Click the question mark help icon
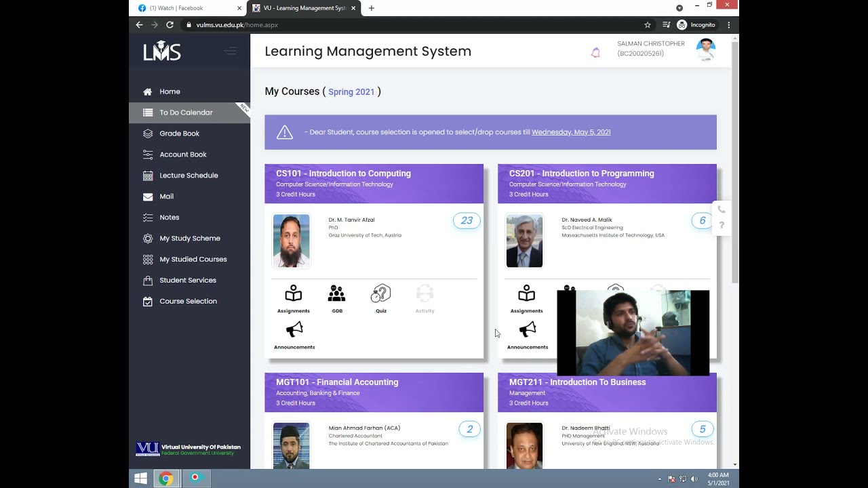868x488 pixels. (722, 225)
